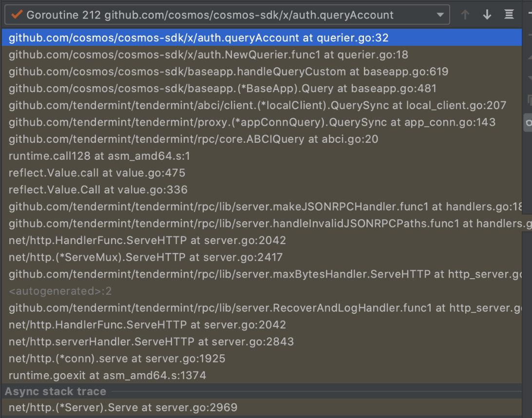Select frame baseapp.handleQueryCustom at baseapp.go:619

262,72
